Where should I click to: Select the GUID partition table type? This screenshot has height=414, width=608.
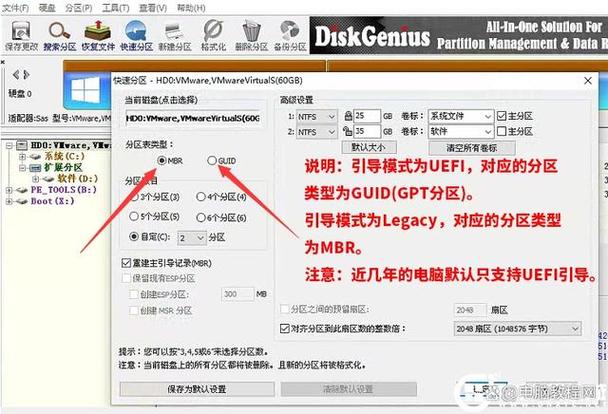[212, 160]
